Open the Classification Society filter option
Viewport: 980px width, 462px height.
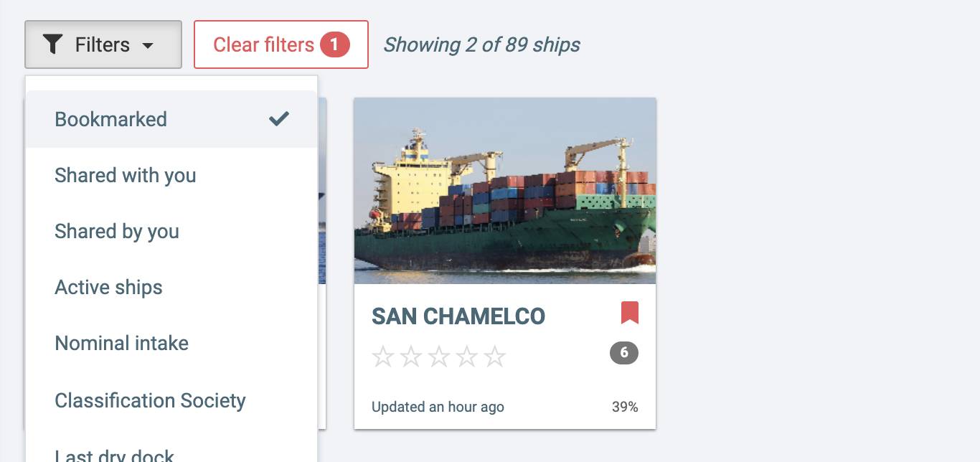click(171, 400)
